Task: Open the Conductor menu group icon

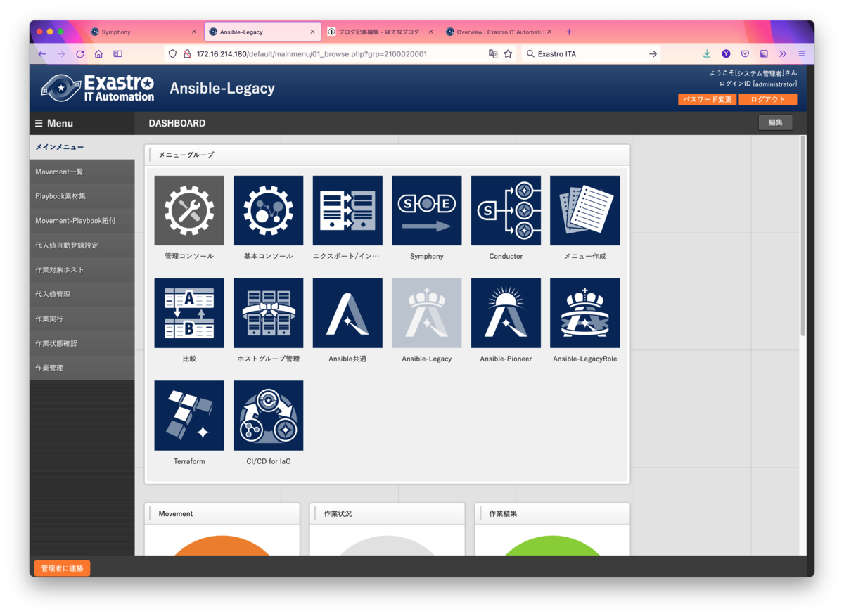Action: click(x=506, y=210)
